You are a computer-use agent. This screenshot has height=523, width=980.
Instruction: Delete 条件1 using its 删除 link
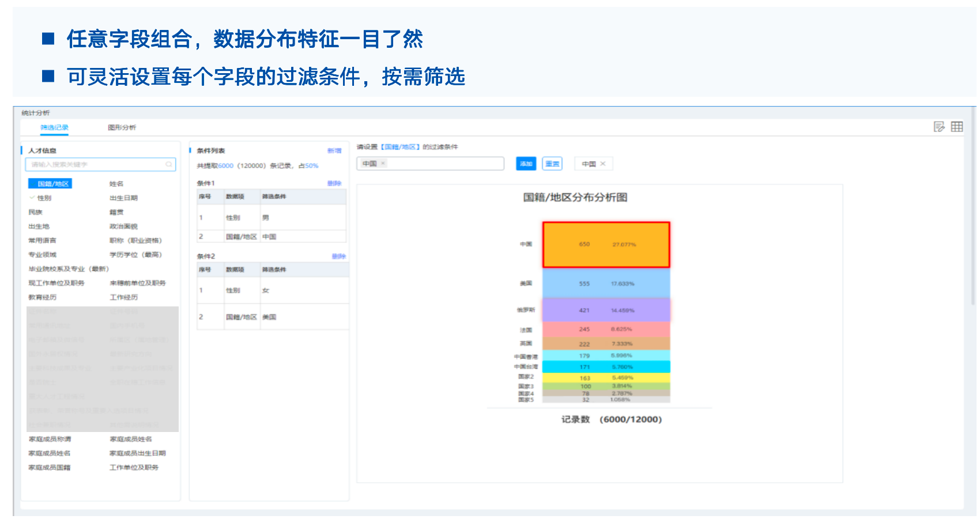[334, 184]
